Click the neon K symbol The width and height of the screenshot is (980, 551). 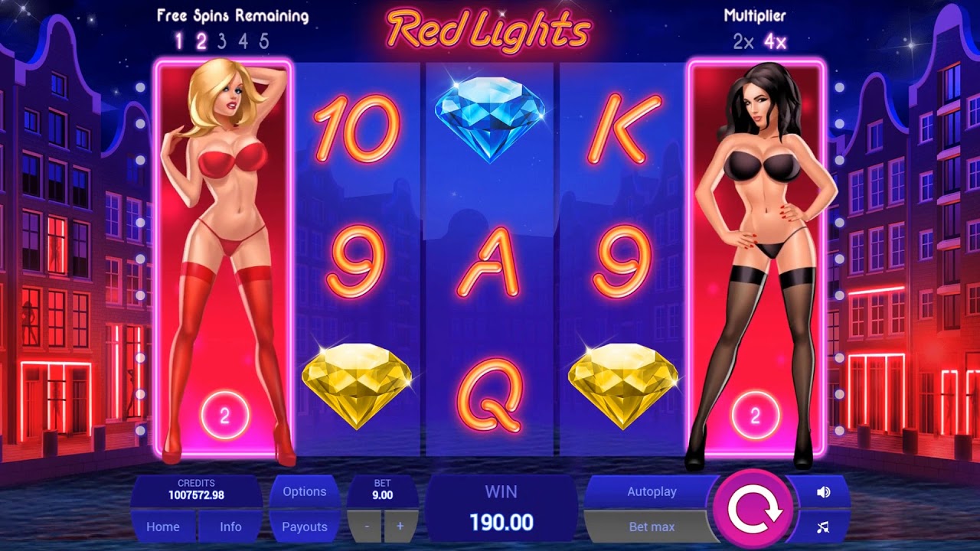[624, 129]
